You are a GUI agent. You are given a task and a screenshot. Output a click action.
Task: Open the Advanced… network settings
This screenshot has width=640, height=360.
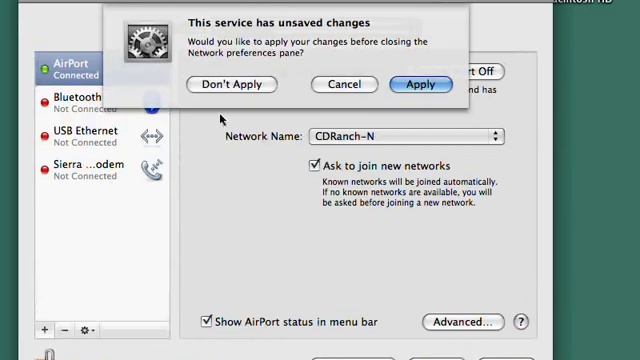tap(463, 322)
